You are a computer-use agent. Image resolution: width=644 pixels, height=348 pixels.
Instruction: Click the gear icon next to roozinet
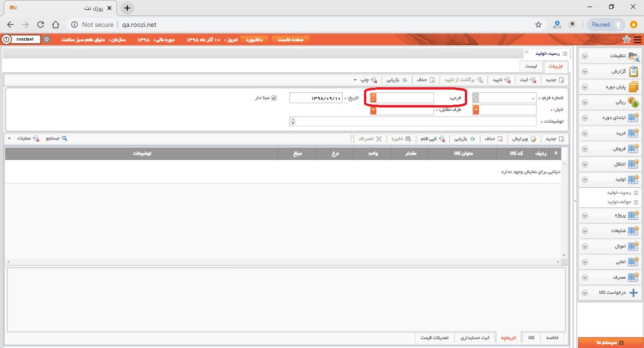46,39
